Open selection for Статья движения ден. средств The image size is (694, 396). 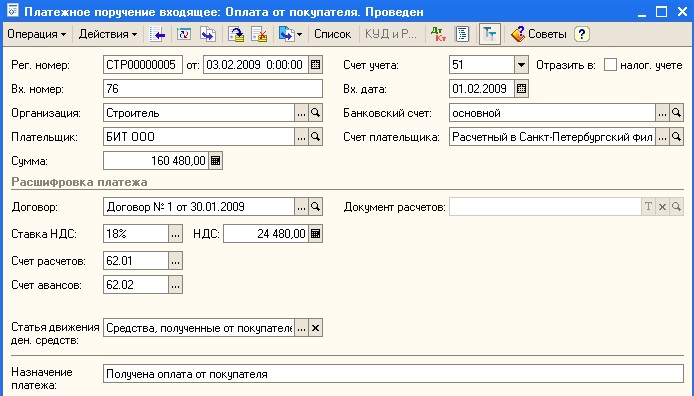click(x=301, y=328)
